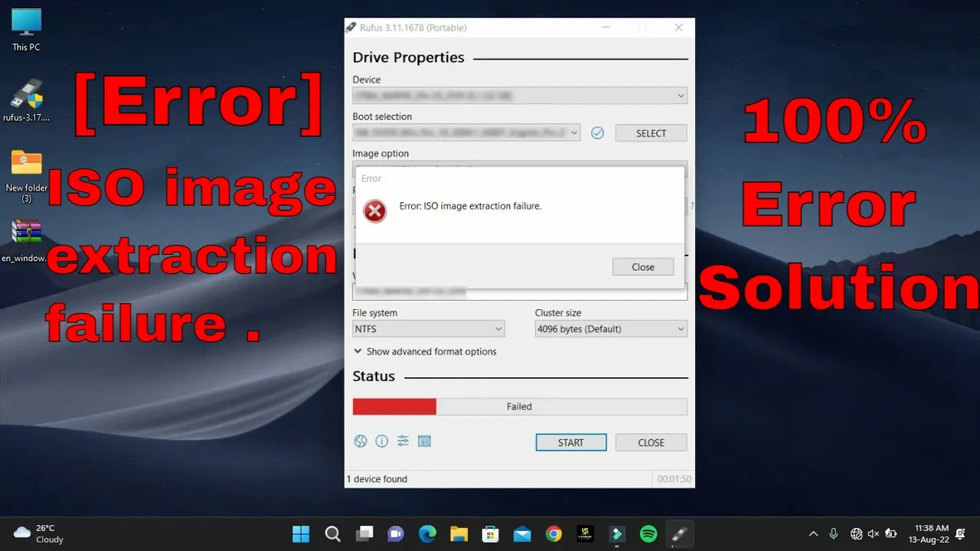Open the Windows Start menu

[x=301, y=533]
